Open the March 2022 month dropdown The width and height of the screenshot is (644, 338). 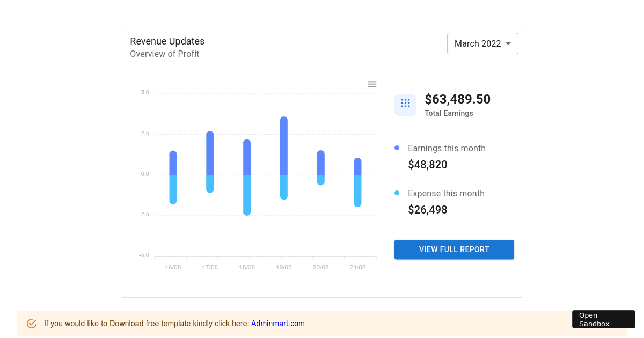pyautogui.click(x=482, y=43)
